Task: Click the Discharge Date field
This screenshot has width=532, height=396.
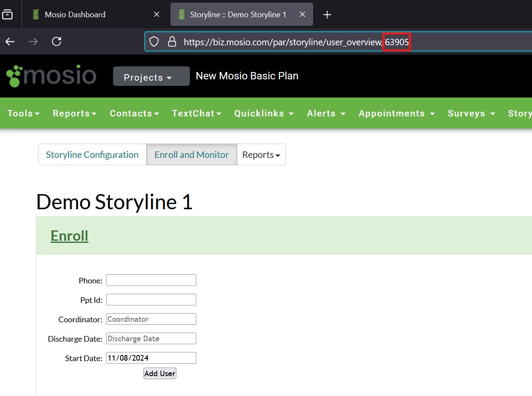Action: tap(151, 339)
